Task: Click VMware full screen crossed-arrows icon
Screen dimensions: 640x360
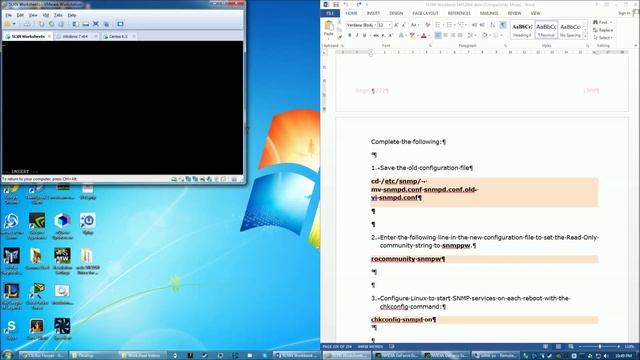Action: click(x=96, y=24)
